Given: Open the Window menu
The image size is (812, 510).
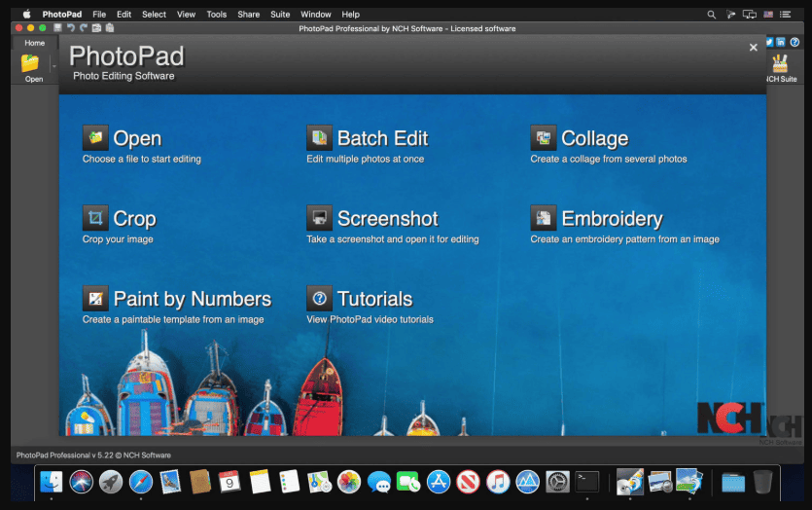Looking at the screenshot, I should (x=316, y=15).
